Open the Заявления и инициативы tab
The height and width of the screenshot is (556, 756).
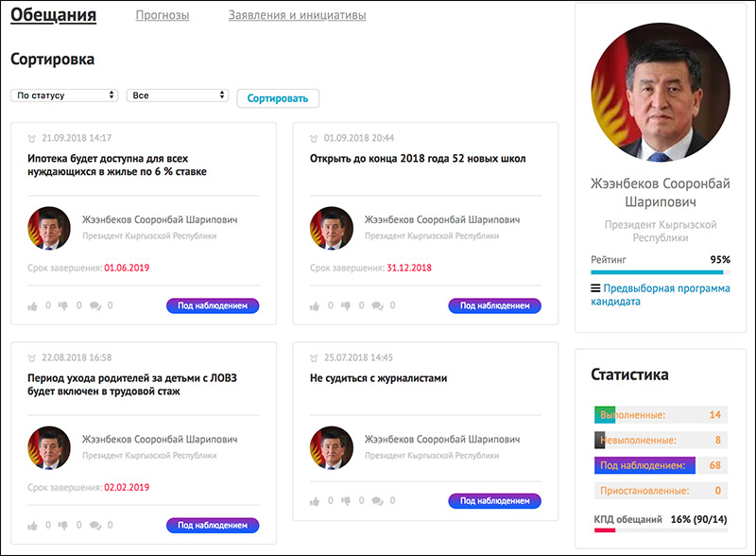click(297, 16)
